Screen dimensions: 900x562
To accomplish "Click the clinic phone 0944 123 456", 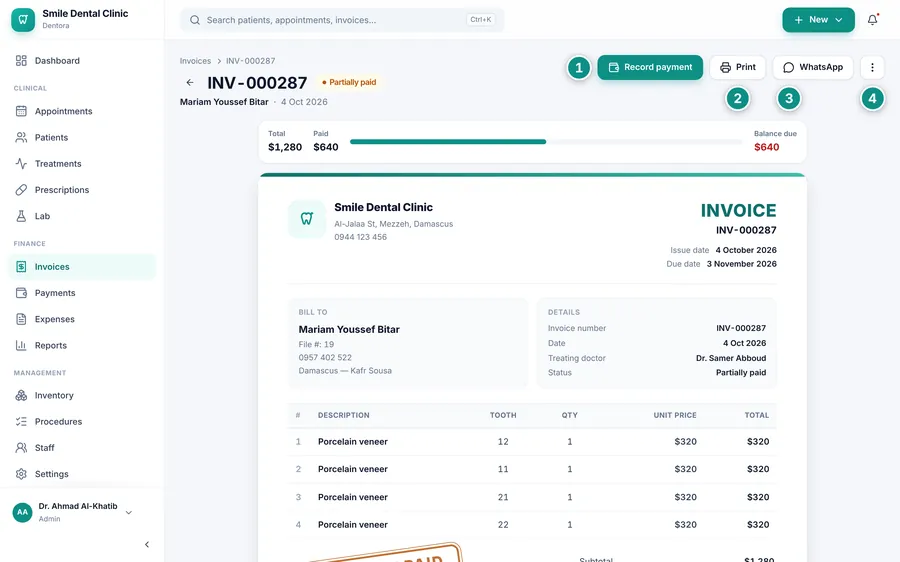I will pyautogui.click(x=360, y=237).
